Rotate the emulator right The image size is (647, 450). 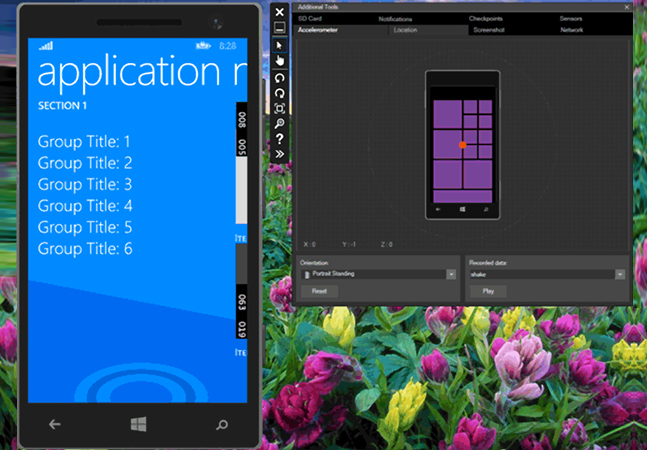click(x=279, y=93)
